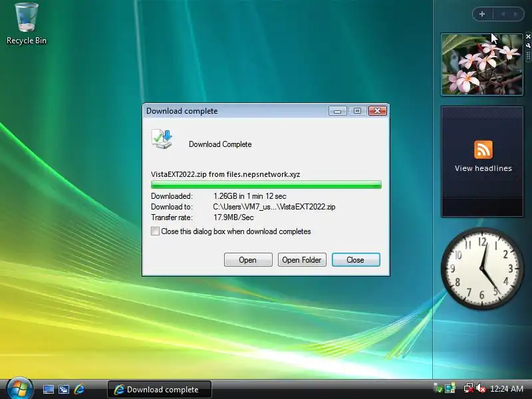Click the download path C:\Users\VM7_us... text
The image size is (532, 399).
pyautogui.click(x=274, y=207)
